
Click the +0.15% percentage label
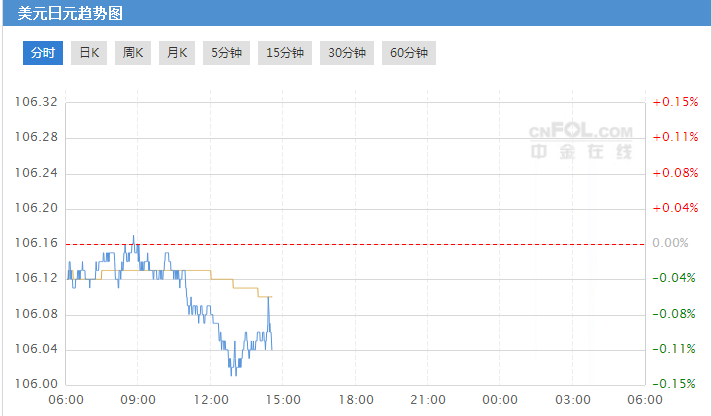pos(675,102)
